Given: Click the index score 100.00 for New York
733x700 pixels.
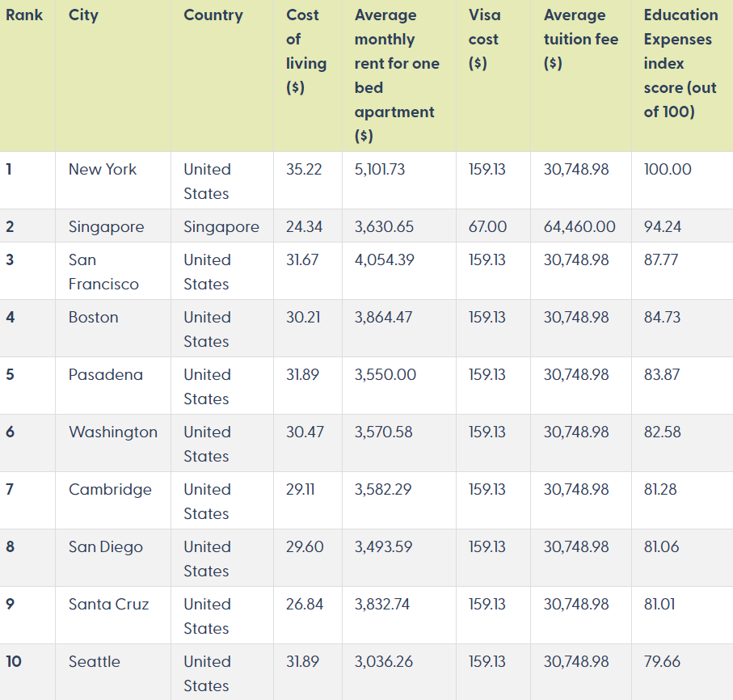Looking at the screenshot, I should click(x=668, y=169).
